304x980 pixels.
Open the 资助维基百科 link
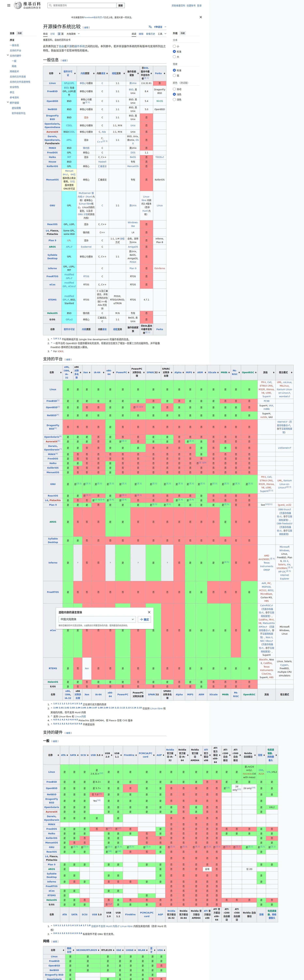178,6
